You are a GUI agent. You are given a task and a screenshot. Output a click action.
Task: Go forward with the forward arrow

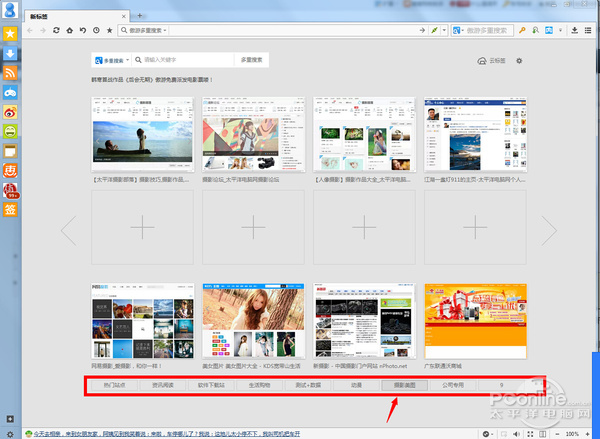43,30
